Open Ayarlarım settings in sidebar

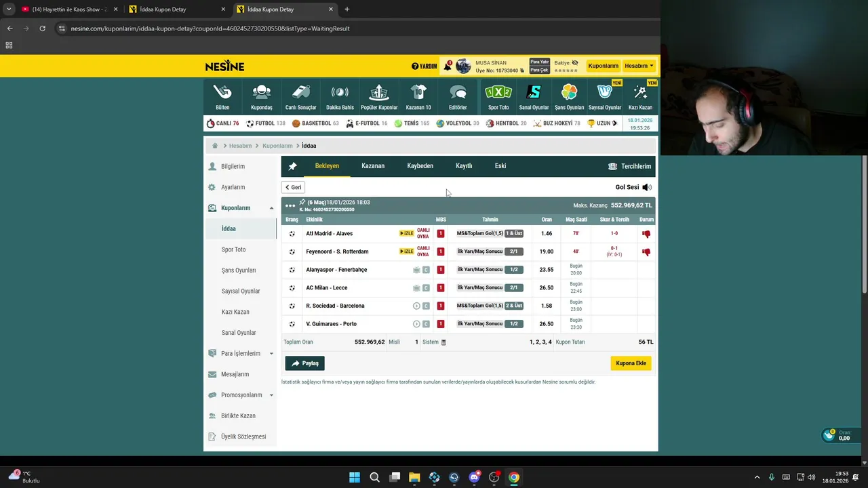233,187
